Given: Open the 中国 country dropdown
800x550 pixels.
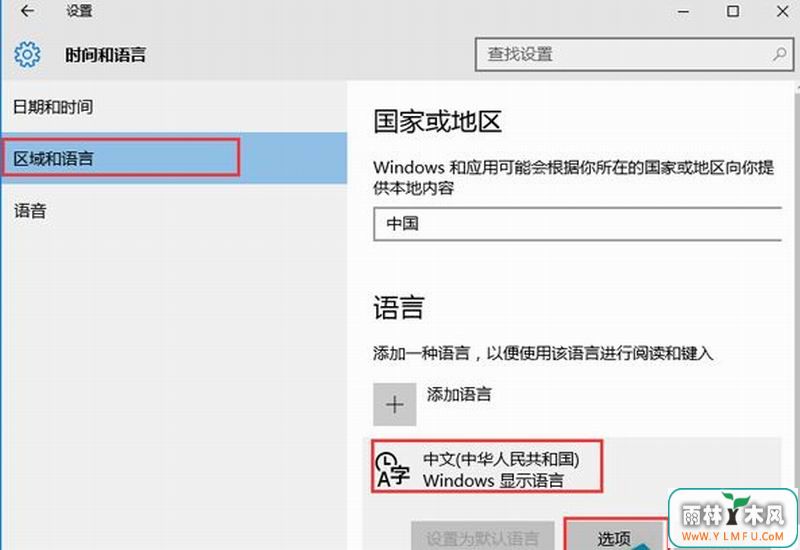Looking at the screenshot, I should (x=577, y=223).
